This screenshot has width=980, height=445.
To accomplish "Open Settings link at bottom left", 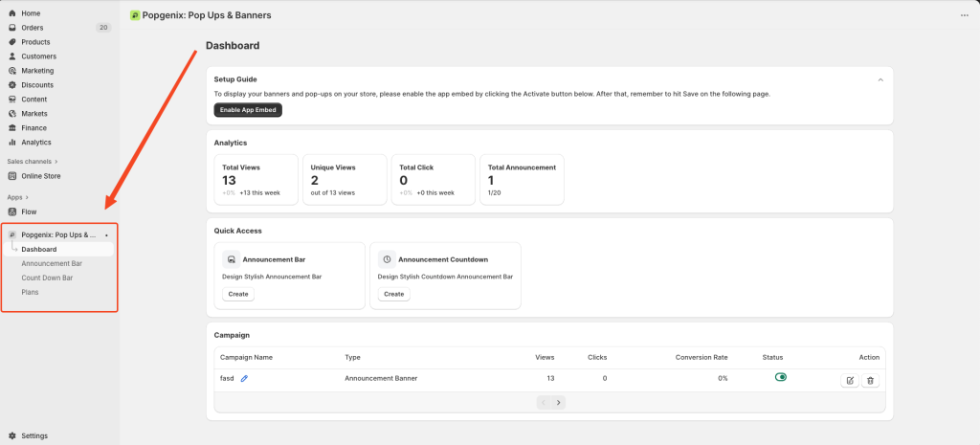I will point(34,435).
